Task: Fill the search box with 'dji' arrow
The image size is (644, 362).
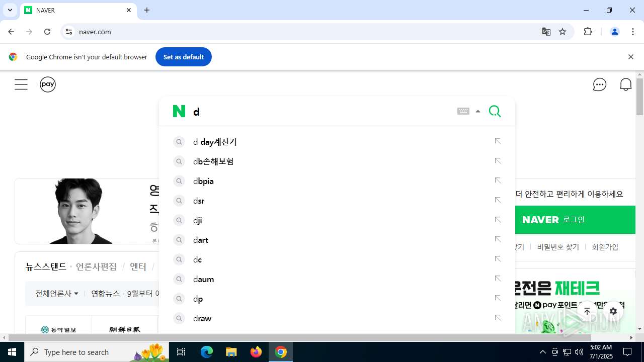Action: tap(498, 220)
